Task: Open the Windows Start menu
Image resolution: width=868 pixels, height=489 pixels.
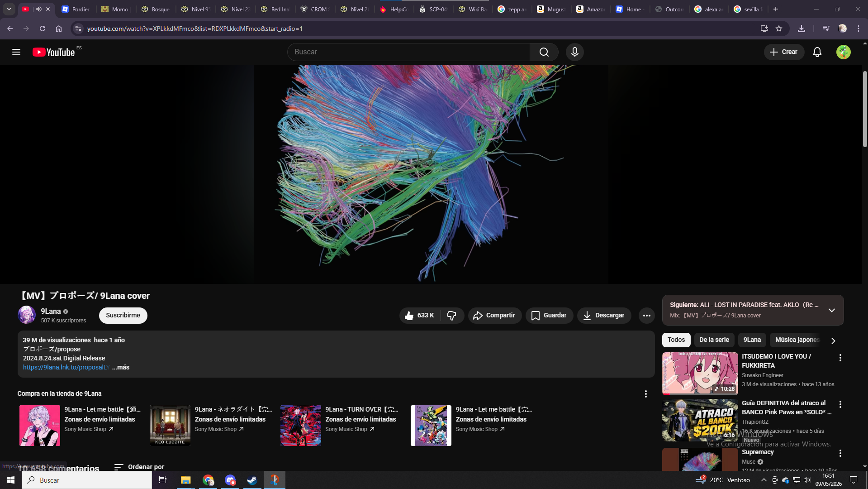Action: 11,480
